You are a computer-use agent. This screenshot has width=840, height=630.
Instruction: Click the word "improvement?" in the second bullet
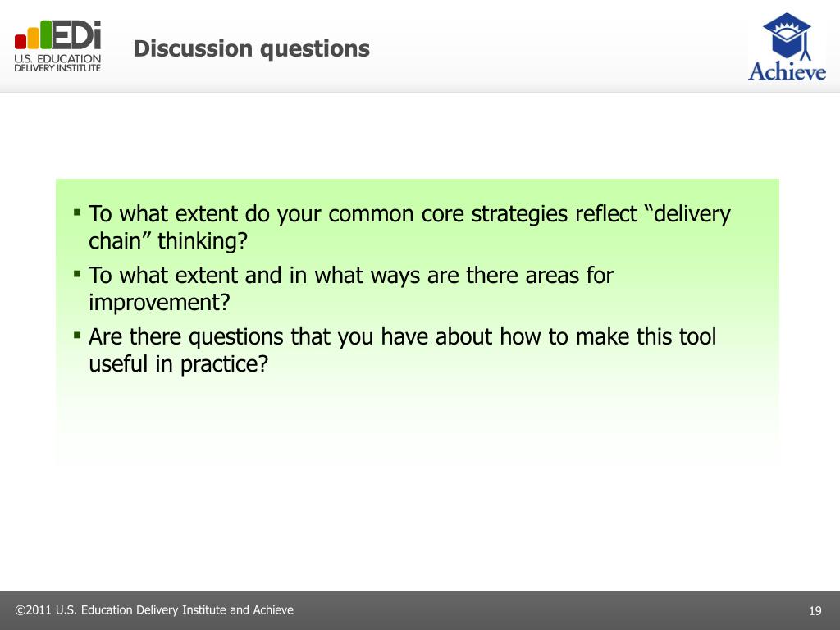click(x=159, y=302)
